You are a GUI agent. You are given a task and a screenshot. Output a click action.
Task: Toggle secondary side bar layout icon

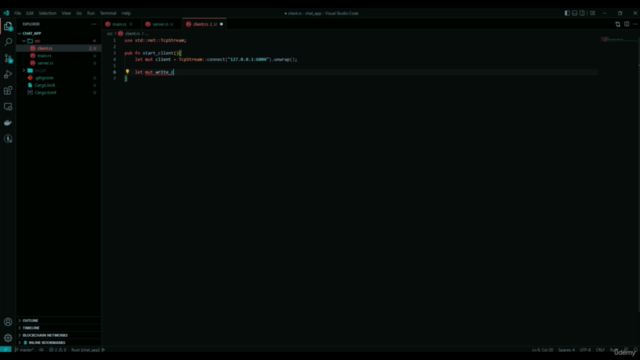click(582, 13)
